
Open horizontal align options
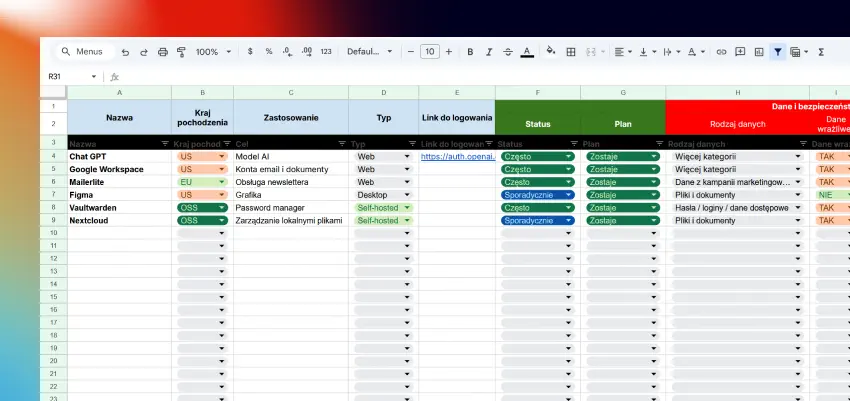tap(623, 52)
